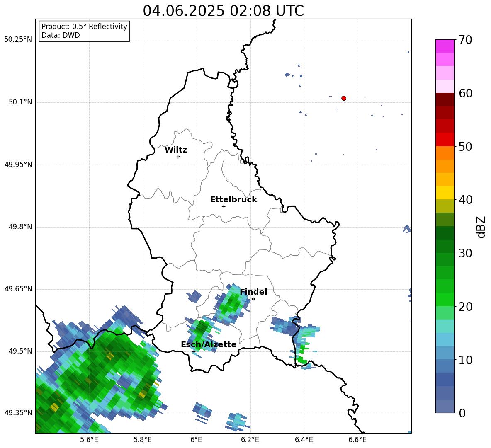This screenshot has height=448, width=491.
Task: Click the colorbar tick label 10
Action: [x=465, y=360]
